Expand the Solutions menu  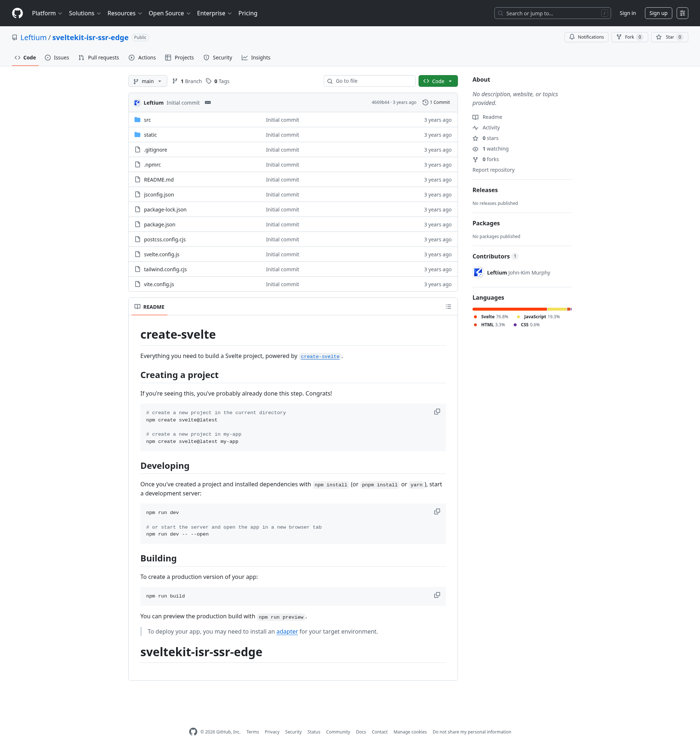pos(85,13)
